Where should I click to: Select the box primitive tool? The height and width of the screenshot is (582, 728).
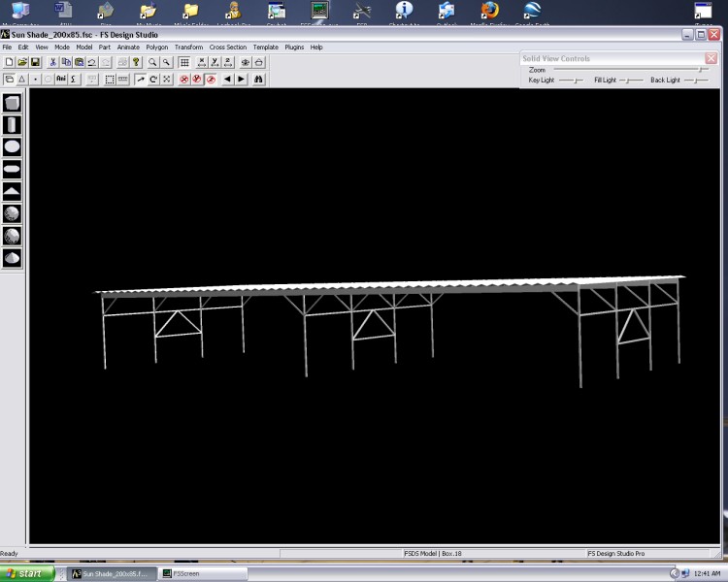pos(13,103)
